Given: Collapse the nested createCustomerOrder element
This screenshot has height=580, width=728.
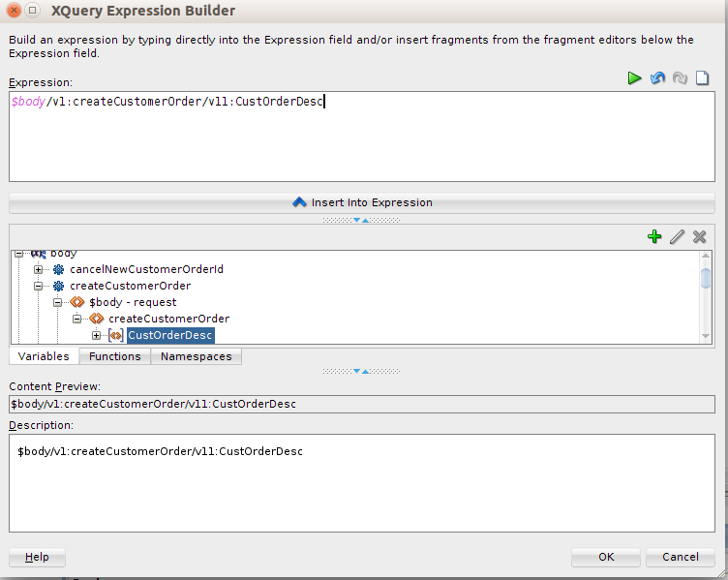Looking at the screenshot, I should pos(77,319).
